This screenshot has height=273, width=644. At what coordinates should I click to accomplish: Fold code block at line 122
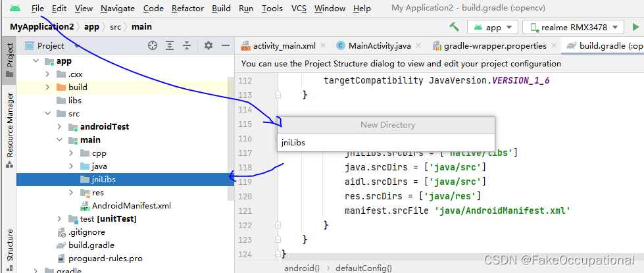click(x=278, y=224)
